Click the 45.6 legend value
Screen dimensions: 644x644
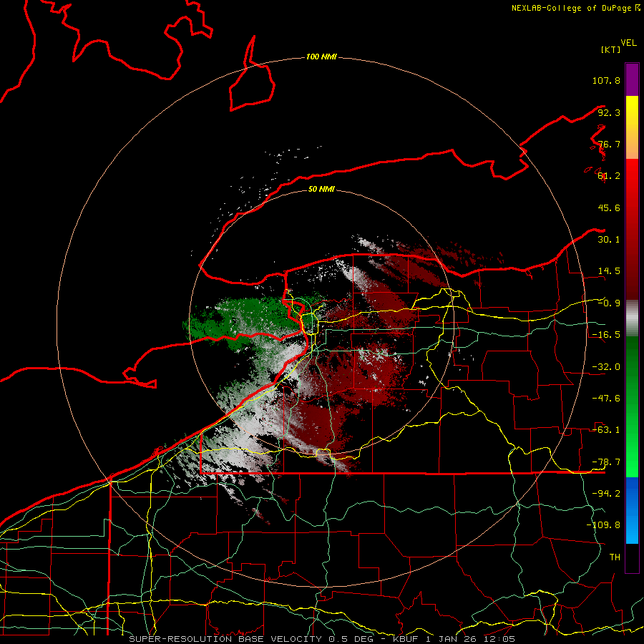[x=609, y=208]
